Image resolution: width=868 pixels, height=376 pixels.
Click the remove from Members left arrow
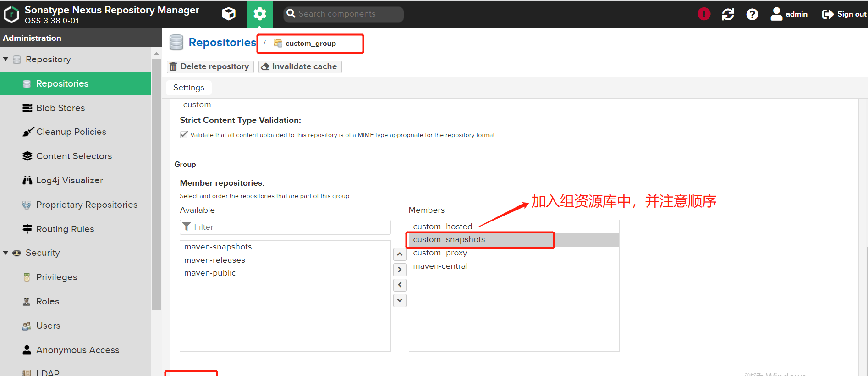pyautogui.click(x=400, y=285)
